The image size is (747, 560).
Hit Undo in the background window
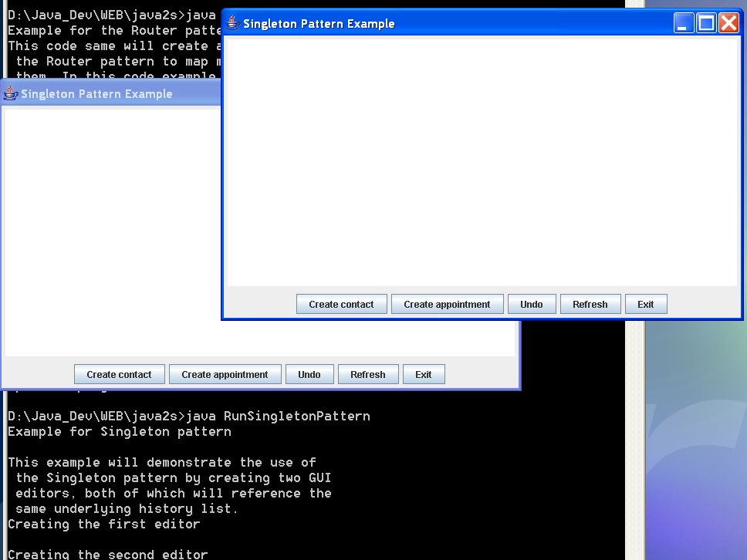click(309, 375)
